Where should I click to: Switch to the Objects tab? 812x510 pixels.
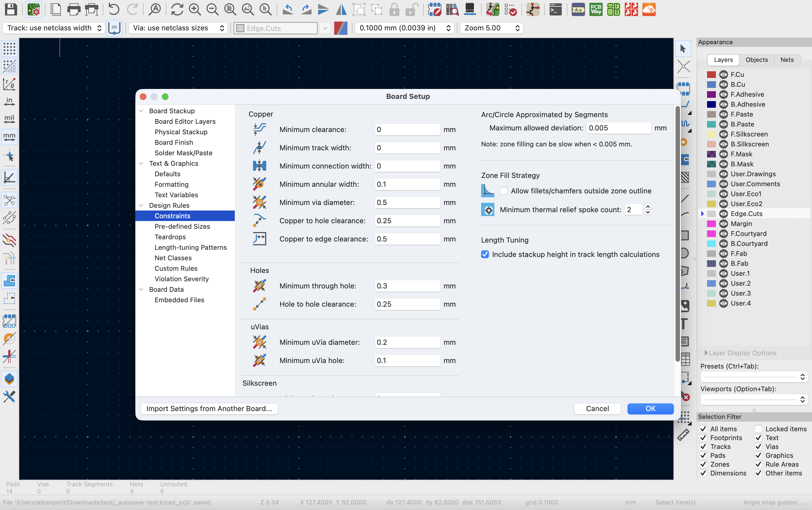pos(756,60)
